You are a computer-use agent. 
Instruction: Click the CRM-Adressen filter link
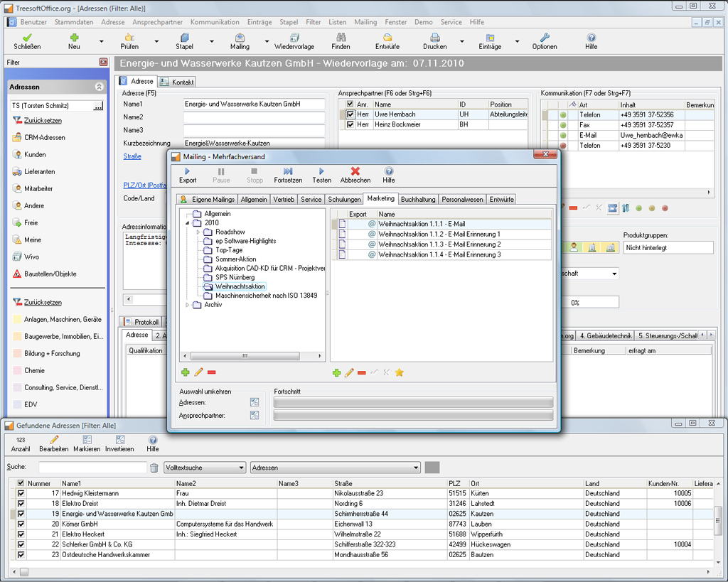44,137
